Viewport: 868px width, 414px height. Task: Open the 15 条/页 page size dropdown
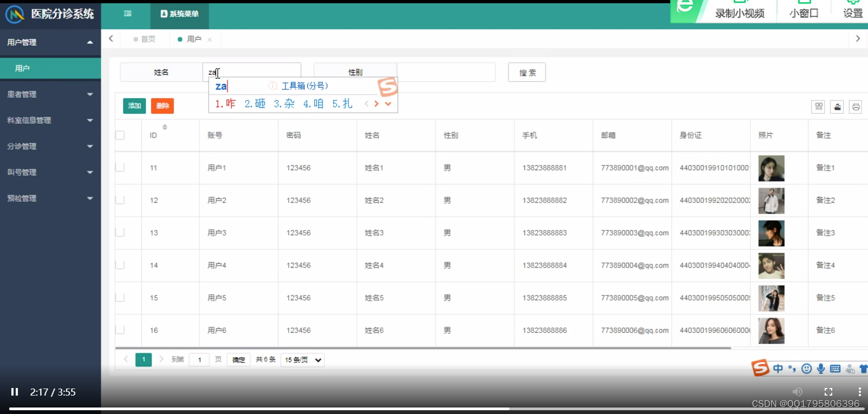click(x=302, y=360)
